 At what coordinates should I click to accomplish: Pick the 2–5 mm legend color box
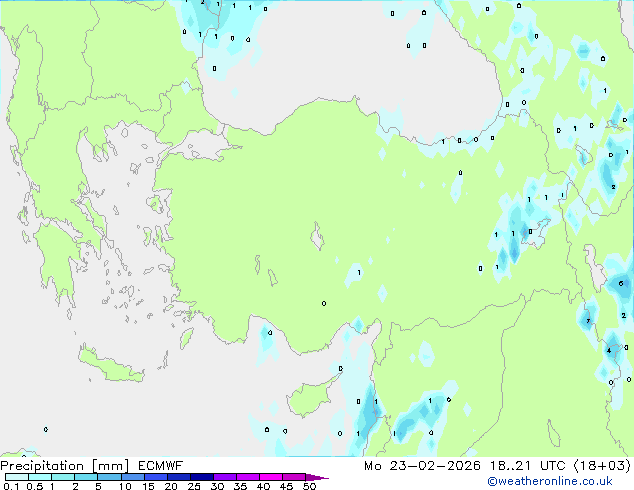coord(86,477)
